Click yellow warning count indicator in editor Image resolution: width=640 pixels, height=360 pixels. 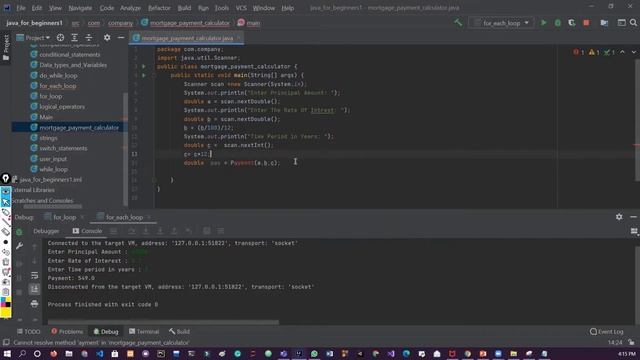click(594, 52)
